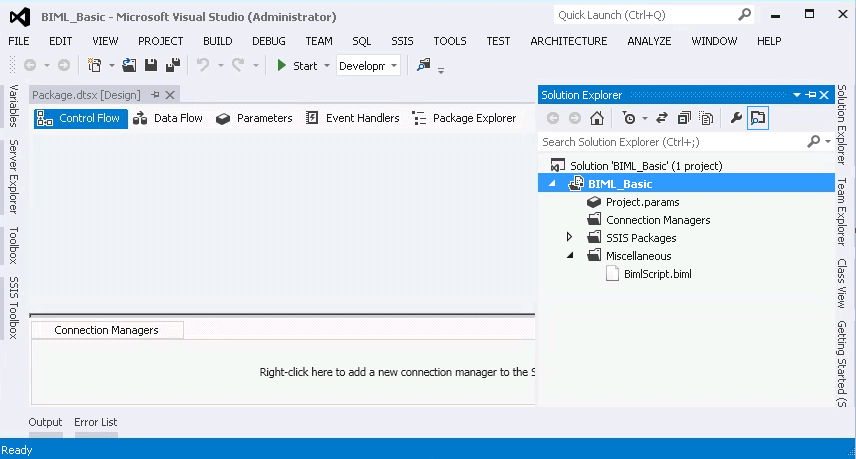Click the Collapse All icon in Solution Explorer

[x=684, y=118]
